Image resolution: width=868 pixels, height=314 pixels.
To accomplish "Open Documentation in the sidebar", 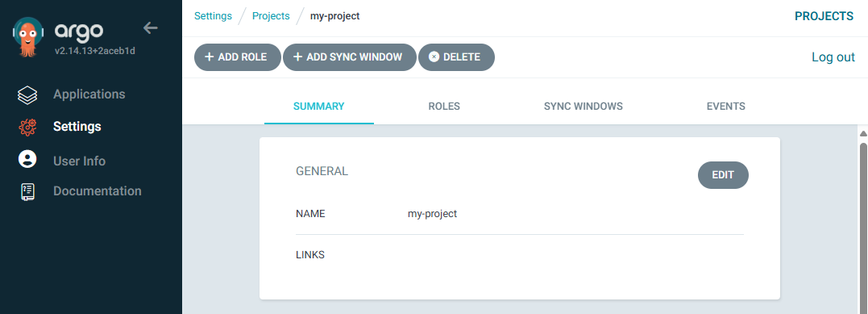I will point(98,190).
